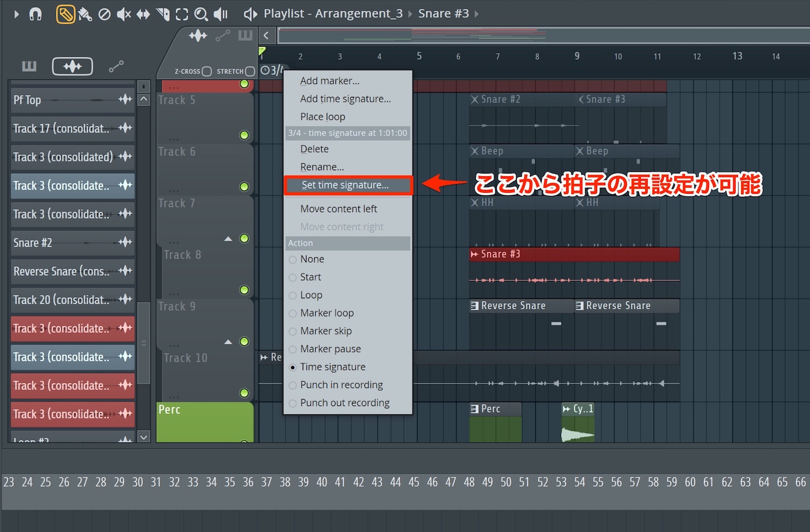Image resolution: width=810 pixels, height=532 pixels.
Task: Select the Select marquee tool
Action: pos(182,14)
